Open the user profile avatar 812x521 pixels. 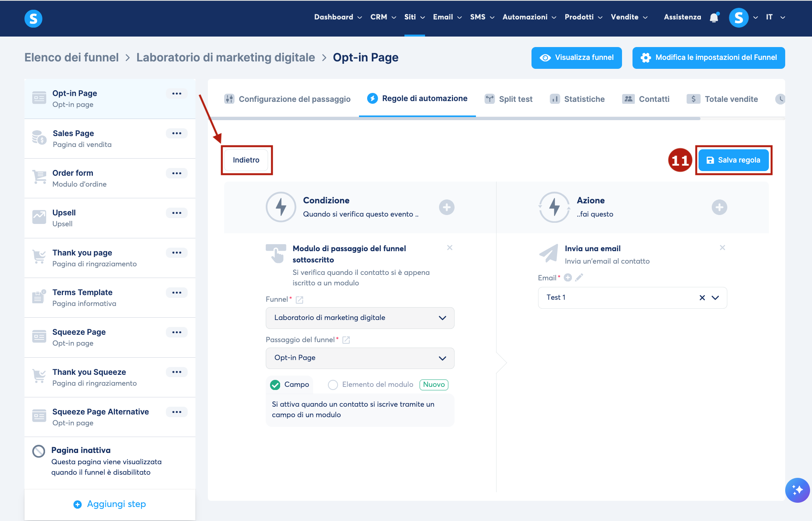[x=739, y=17]
